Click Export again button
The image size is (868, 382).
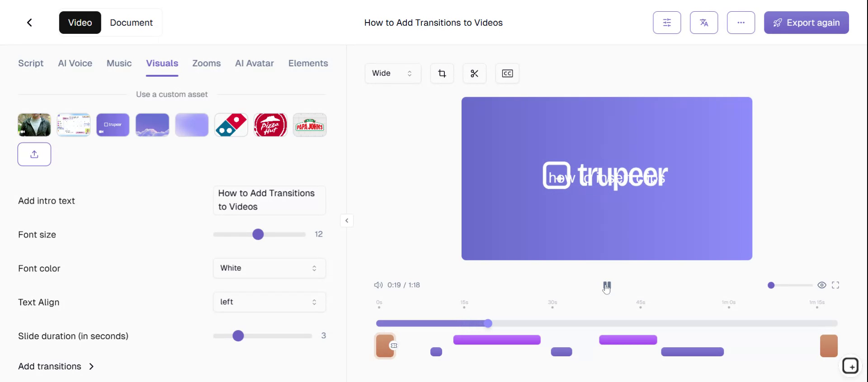tap(807, 23)
